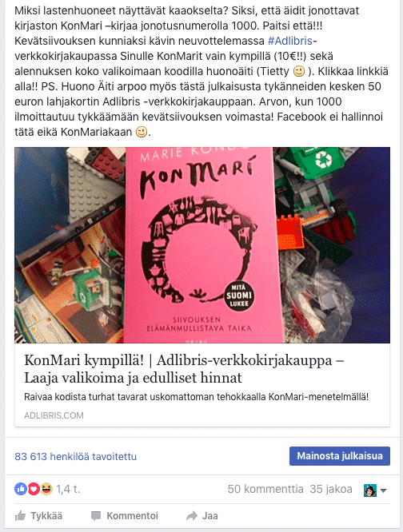
Task: Click the speech bubble Kommentoi icon
Action: [96, 516]
